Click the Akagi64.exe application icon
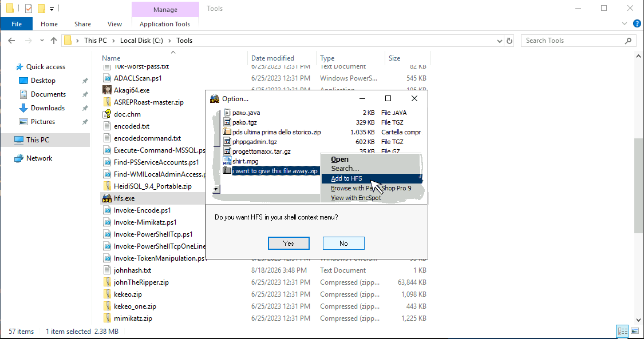The width and height of the screenshot is (644, 339). click(x=107, y=90)
